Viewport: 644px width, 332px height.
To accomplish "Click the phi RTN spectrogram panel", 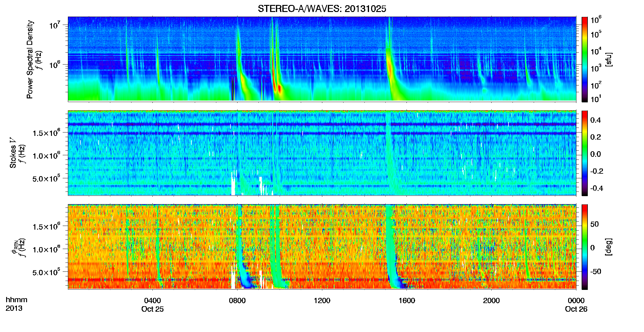I will [322, 247].
